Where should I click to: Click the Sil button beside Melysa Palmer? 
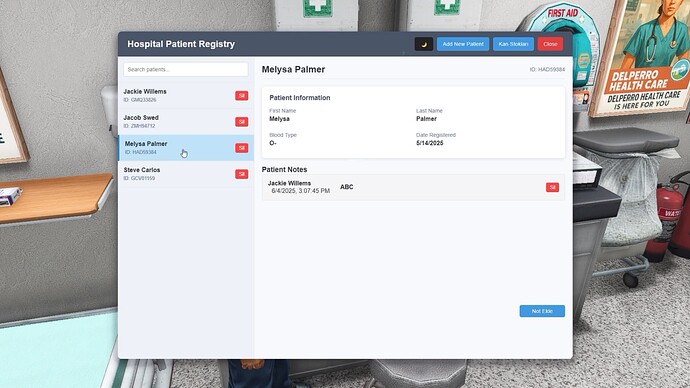tap(242, 148)
